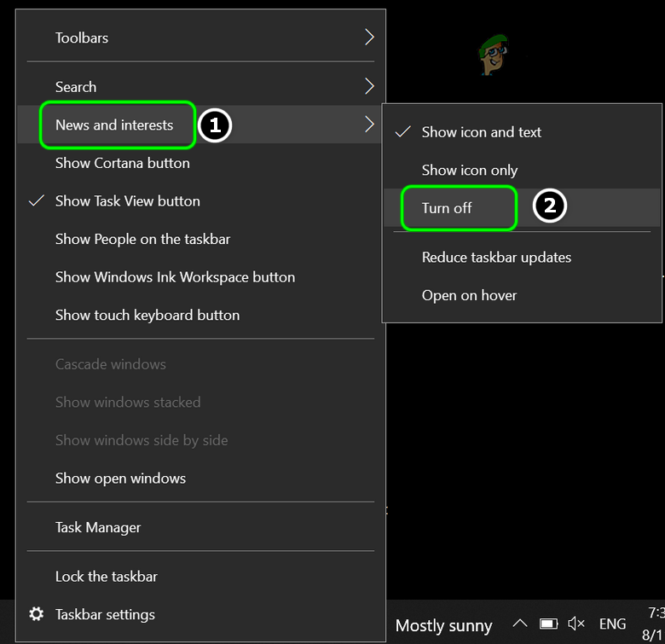Choose Show icon only
Screen dimensions: 665x644
pos(469,171)
